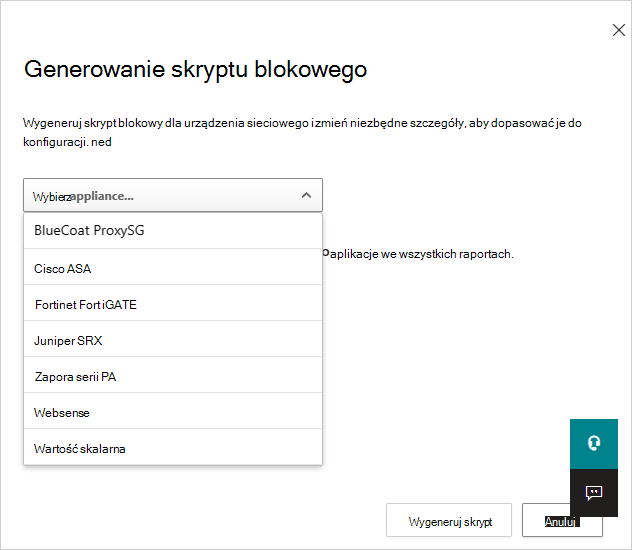Viewport: 632px width, 550px height.
Task: Close the dialog with the X icon
Action: point(618,30)
